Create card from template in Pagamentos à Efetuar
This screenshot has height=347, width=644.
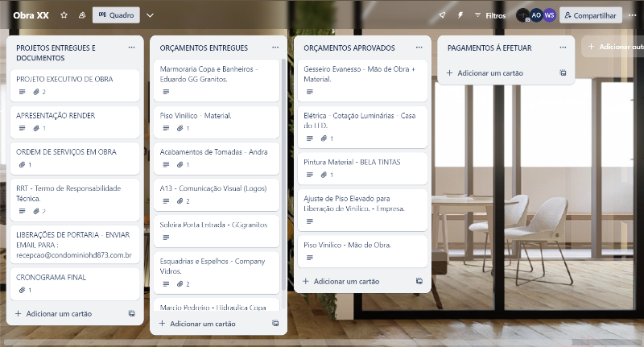tap(563, 73)
